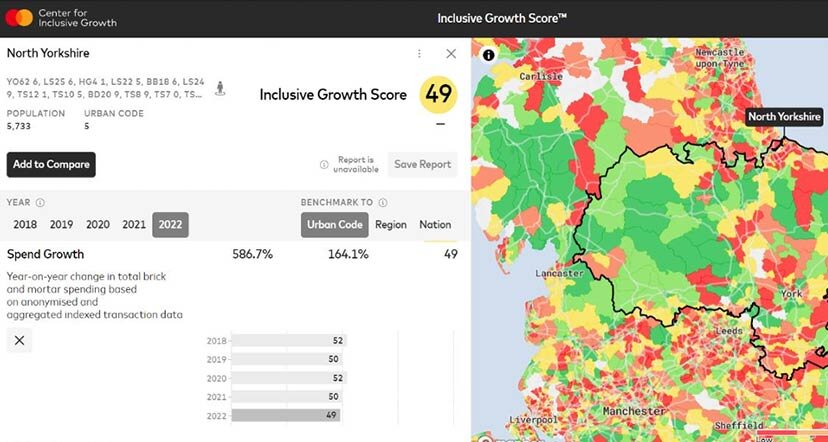The height and width of the screenshot is (442, 828).
Task: Click the 2020 bar in the chart
Action: click(288, 378)
